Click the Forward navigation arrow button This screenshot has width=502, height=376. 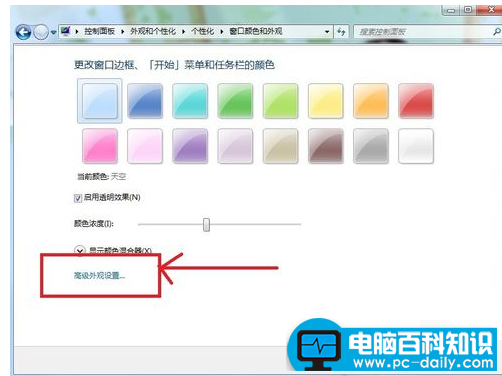click(41, 32)
